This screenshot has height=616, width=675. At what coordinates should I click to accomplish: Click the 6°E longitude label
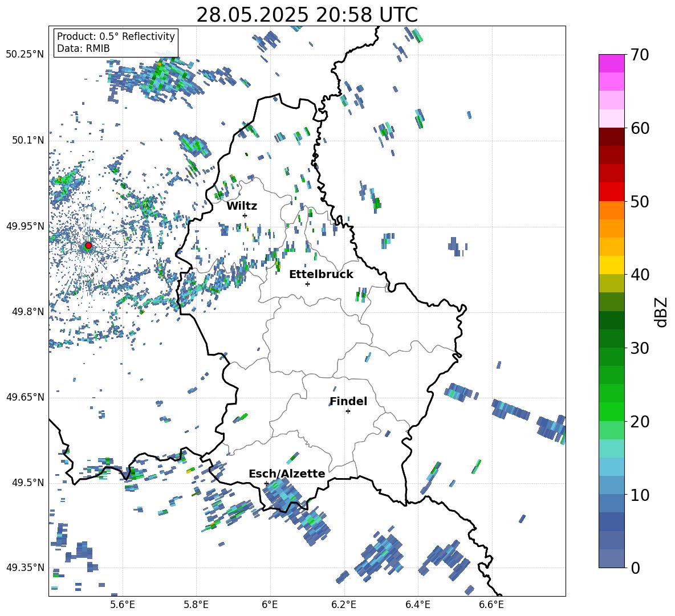pyautogui.click(x=270, y=605)
